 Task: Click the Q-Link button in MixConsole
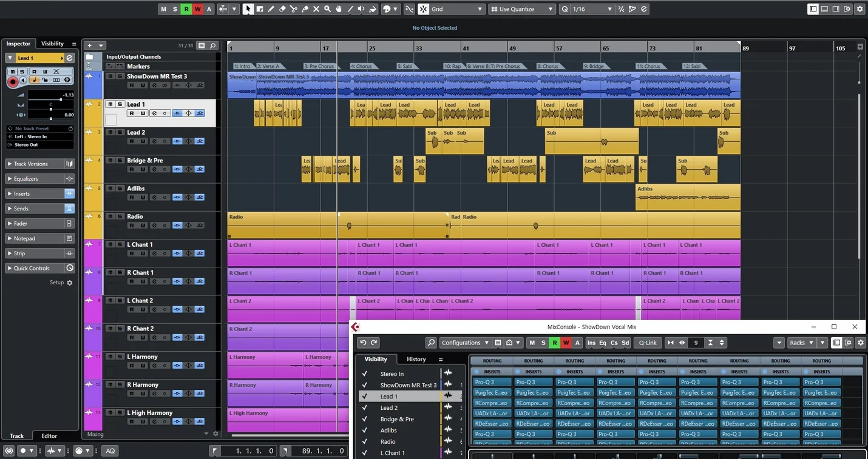(648, 343)
